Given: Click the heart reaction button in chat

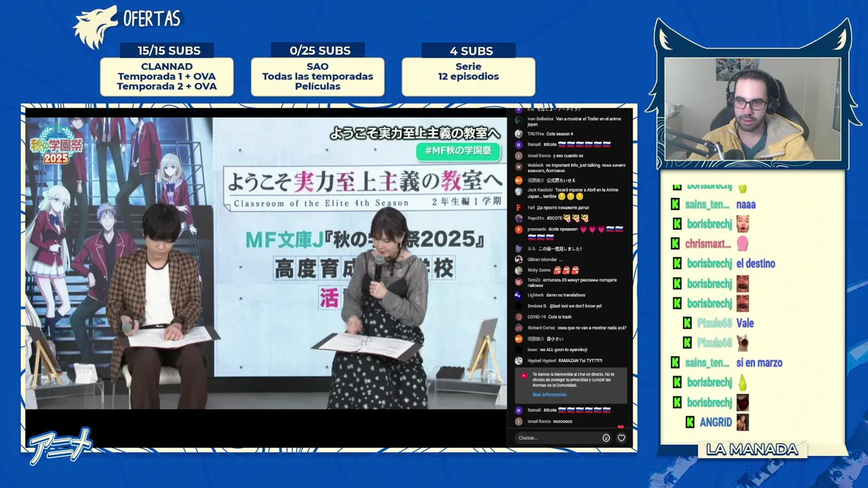Looking at the screenshot, I should [621, 438].
